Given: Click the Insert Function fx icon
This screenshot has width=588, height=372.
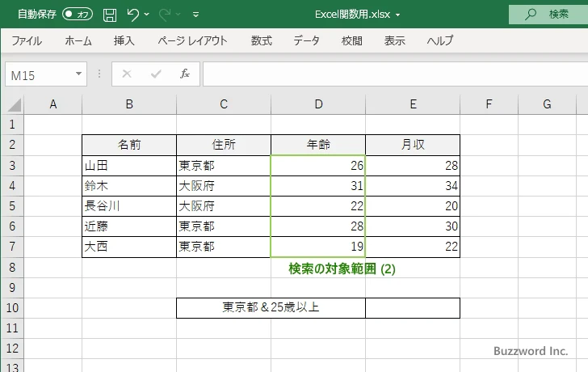Looking at the screenshot, I should 185,74.
